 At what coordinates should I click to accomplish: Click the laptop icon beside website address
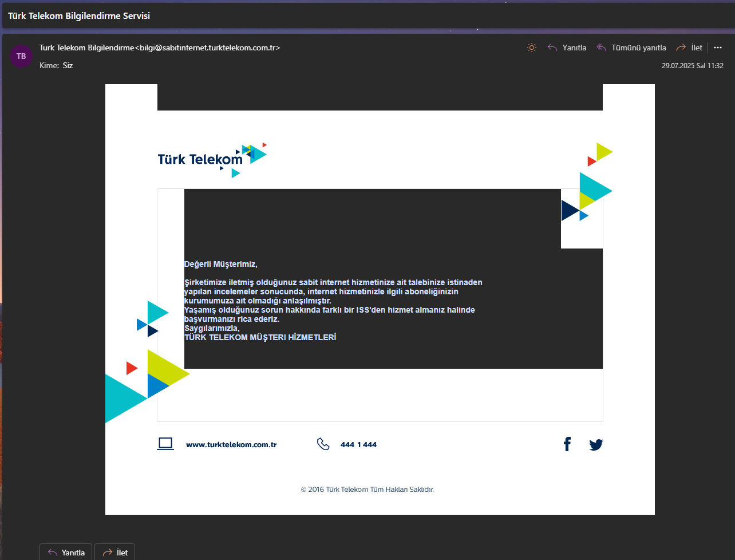pos(165,444)
